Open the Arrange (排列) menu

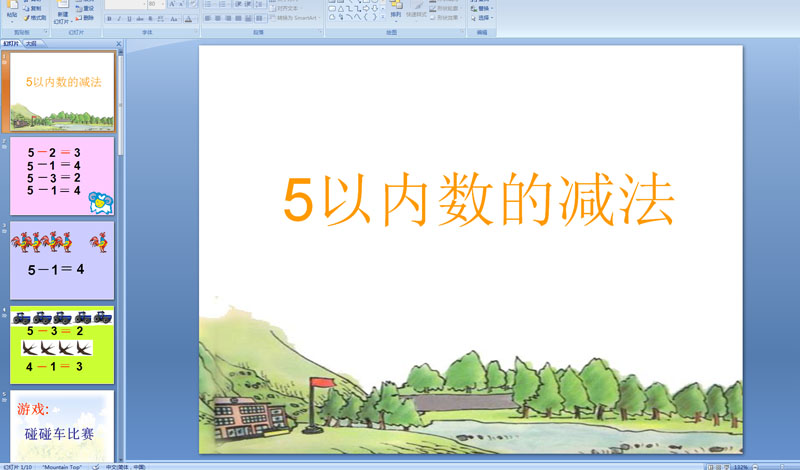click(395, 10)
